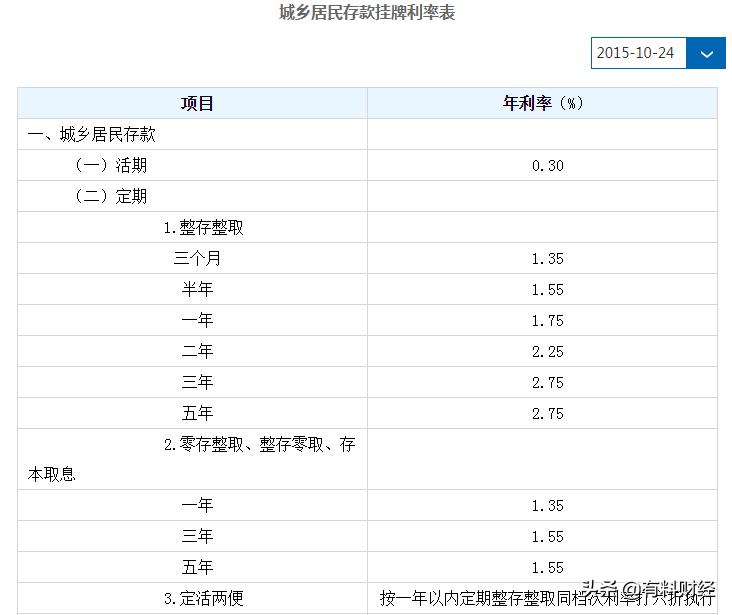
Task: Select the 城乡居民存款挂牌利率表 page title
Action: (366, 14)
